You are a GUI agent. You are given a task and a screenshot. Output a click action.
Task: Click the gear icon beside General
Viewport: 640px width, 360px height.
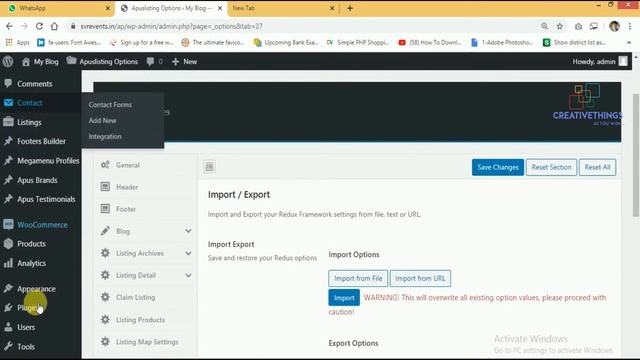105,165
